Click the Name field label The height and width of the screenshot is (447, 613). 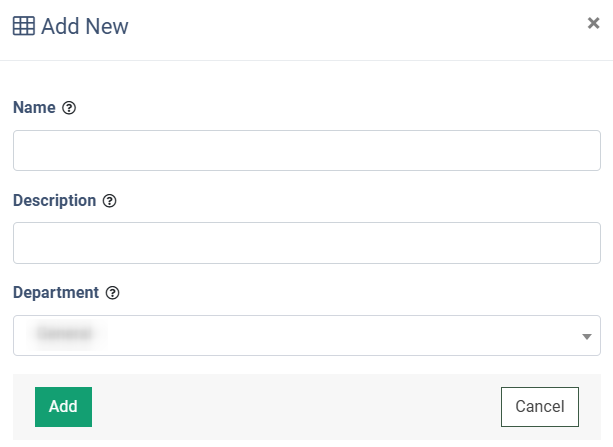coord(34,108)
